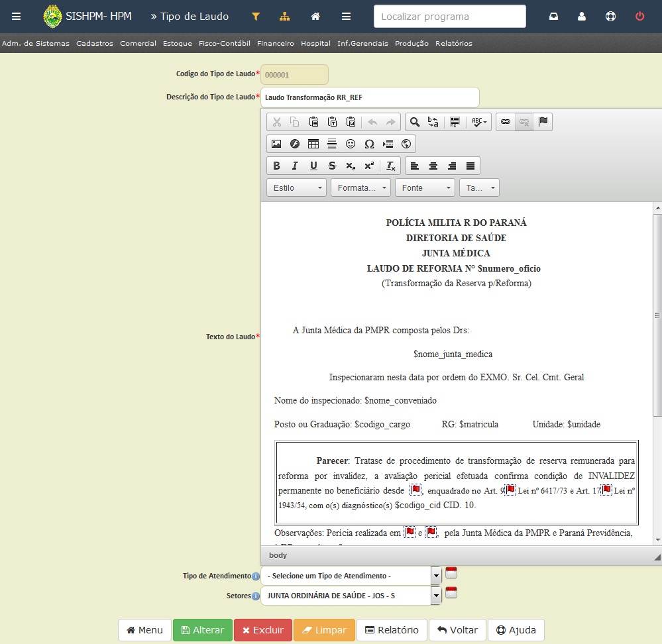The height and width of the screenshot is (644, 662).
Task: Go to home via house icon
Action: point(315,17)
